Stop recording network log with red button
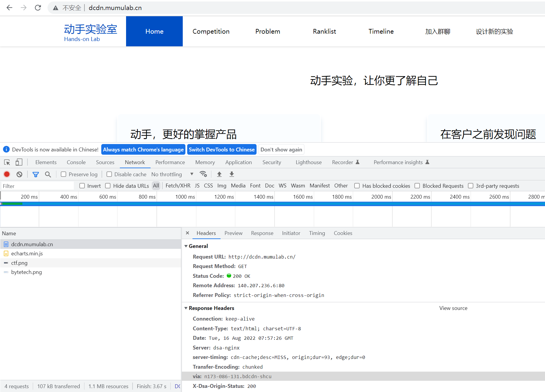Viewport: 545px width, 392px height. point(7,174)
